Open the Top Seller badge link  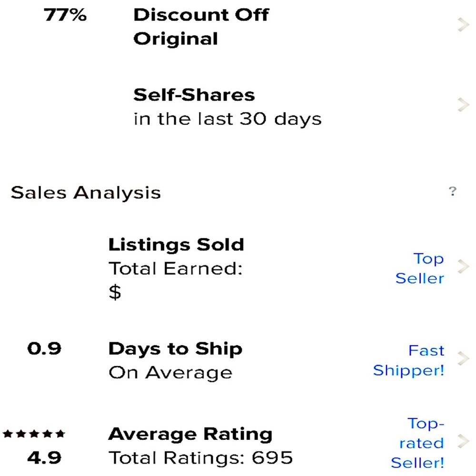click(x=420, y=268)
